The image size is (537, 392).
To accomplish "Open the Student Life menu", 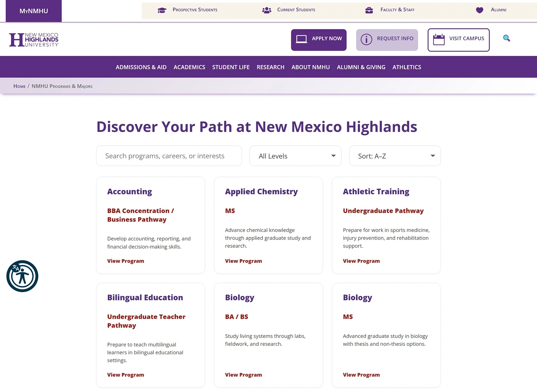I will (x=231, y=67).
